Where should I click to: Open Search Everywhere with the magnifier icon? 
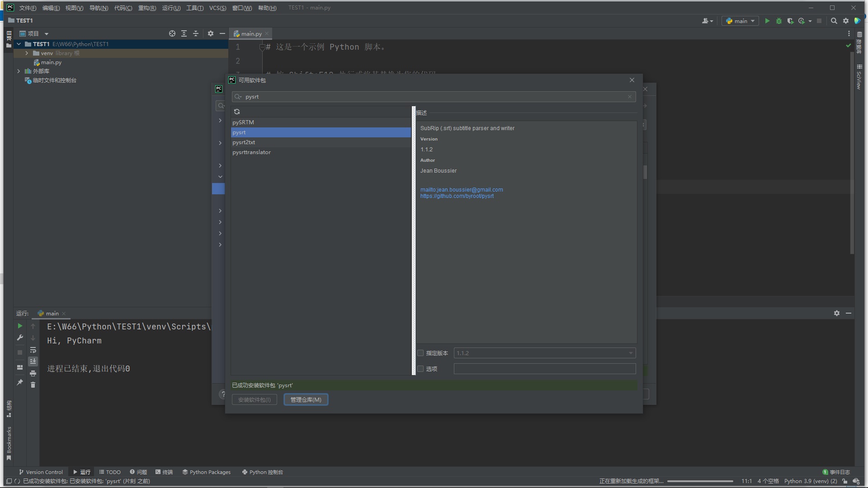834,21
